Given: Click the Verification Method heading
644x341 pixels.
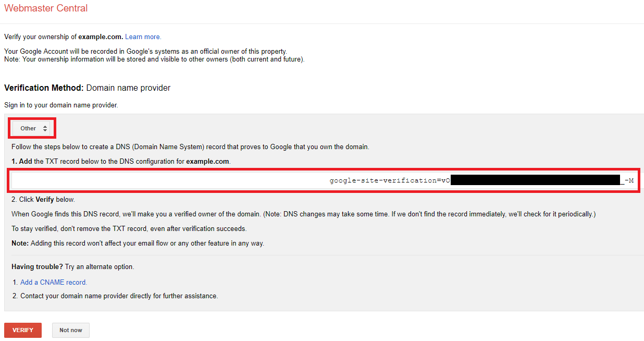Looking at the screenshot, I should point(44,88).
